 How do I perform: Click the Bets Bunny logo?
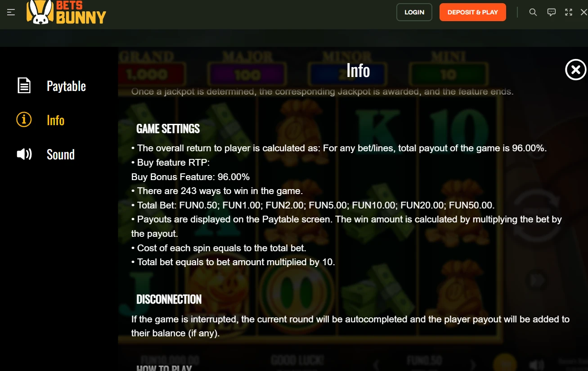(66, 12)
